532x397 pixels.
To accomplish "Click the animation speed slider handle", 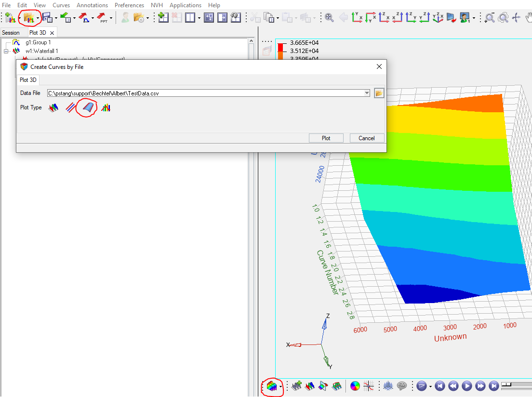I will pyautogui.click(x=506, y=384).
